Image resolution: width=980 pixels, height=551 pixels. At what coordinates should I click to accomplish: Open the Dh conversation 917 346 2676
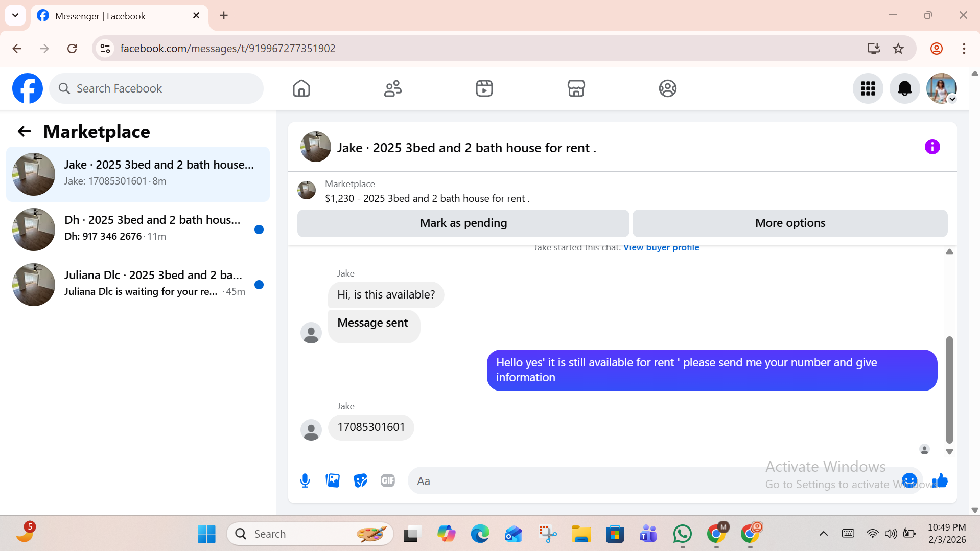pos(138,229)
